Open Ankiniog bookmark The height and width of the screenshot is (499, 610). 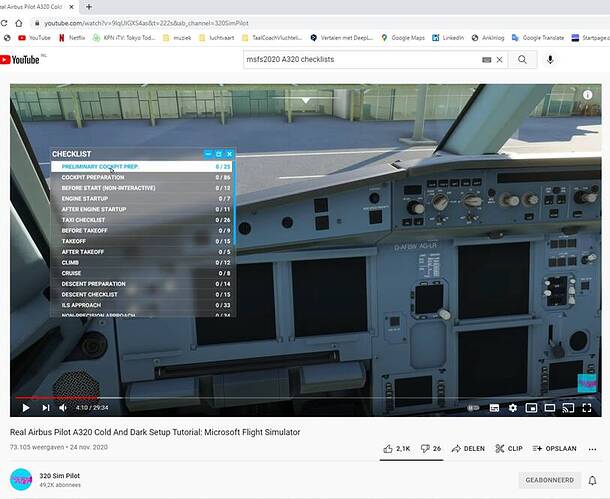[x=488, y=38]
